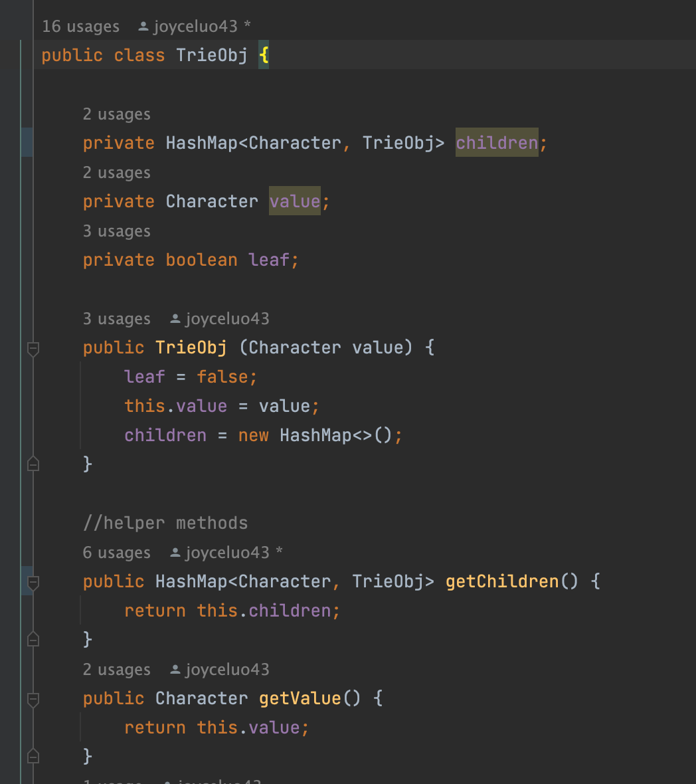Click the highlighted opening brace after TrieObj
696x784 pixels.
(x=264, y=55)
